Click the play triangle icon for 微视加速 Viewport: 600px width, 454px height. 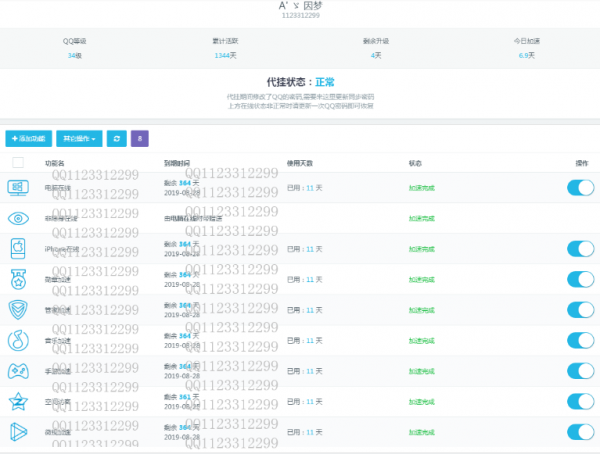tap(18, 432)
